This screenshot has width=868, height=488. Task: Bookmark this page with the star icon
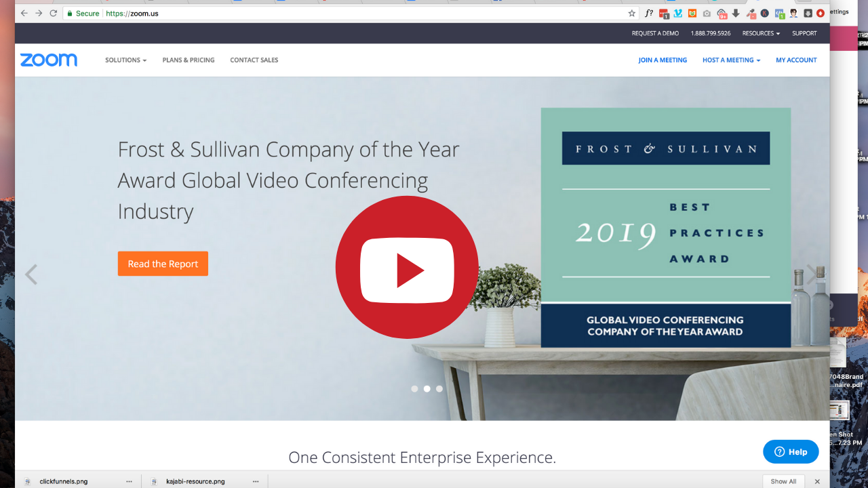click(632, 13)
